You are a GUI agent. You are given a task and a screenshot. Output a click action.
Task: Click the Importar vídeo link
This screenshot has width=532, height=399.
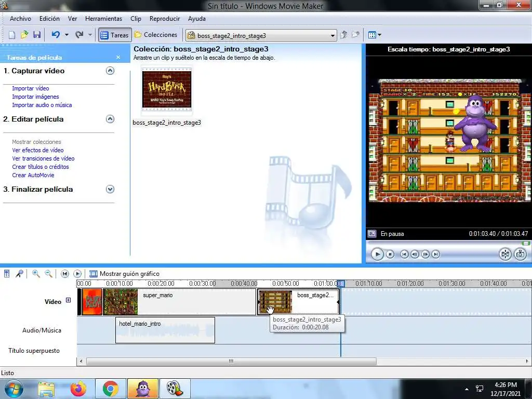[x=31, y=88]
